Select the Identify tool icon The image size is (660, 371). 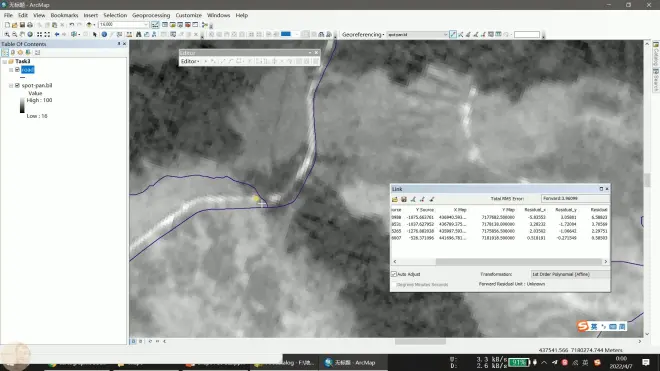click(x=104, y=35)
